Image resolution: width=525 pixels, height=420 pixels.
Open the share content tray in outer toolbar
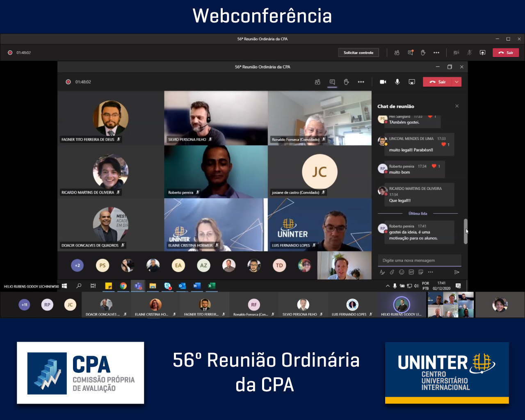pos(483,52)
